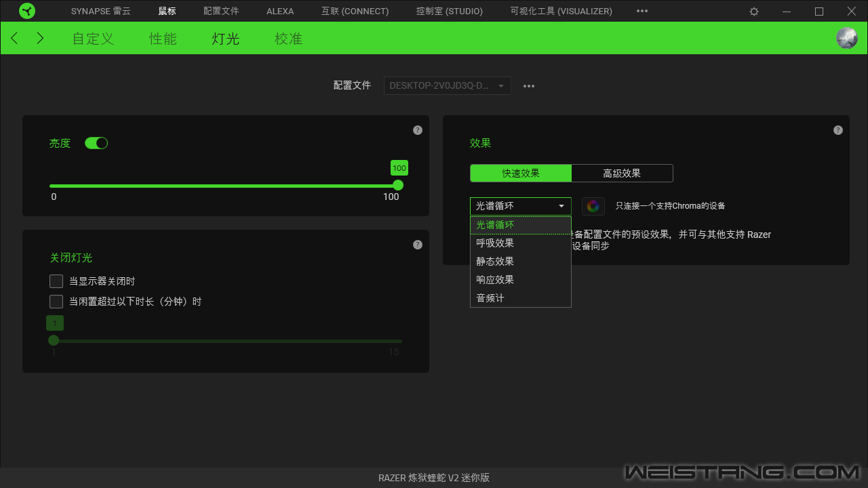
Task: Enable turn off when display is off
Action: pyautogui.click(x=56, y=281)
